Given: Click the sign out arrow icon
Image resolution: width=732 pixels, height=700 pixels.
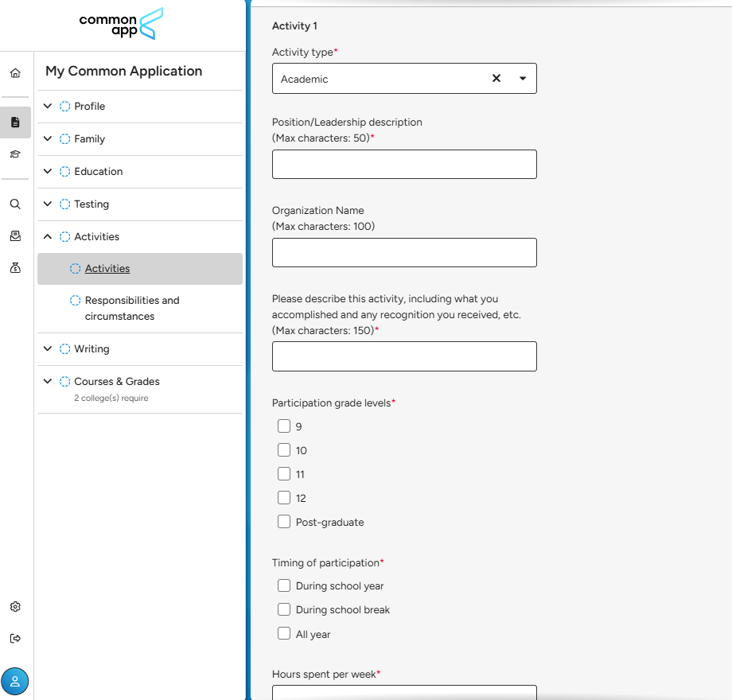Looking at the screenshot, I should [x=15, y=638].
